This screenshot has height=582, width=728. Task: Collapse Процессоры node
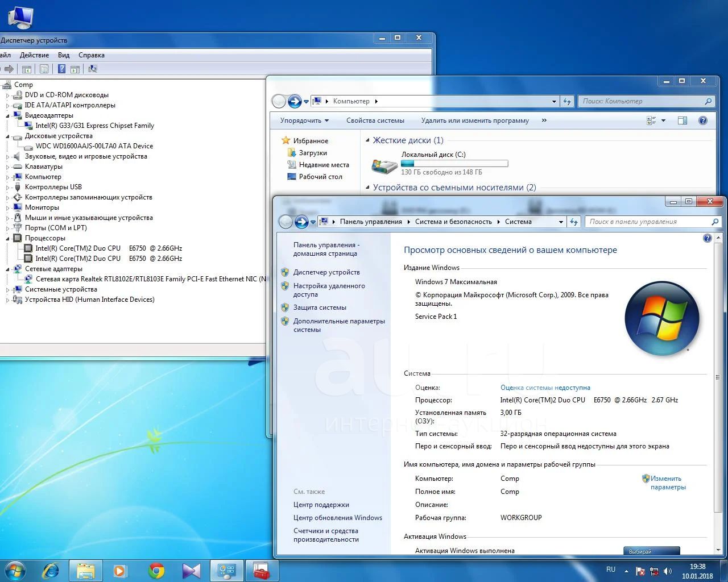[x=7, y=238]
